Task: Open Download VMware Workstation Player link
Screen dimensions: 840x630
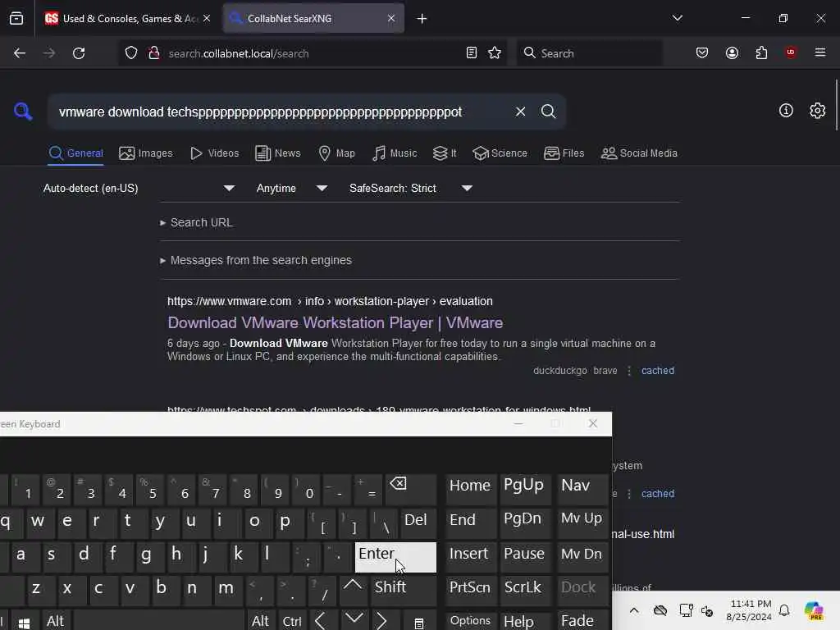Action: pyautogui.click(x=336, y=322)
